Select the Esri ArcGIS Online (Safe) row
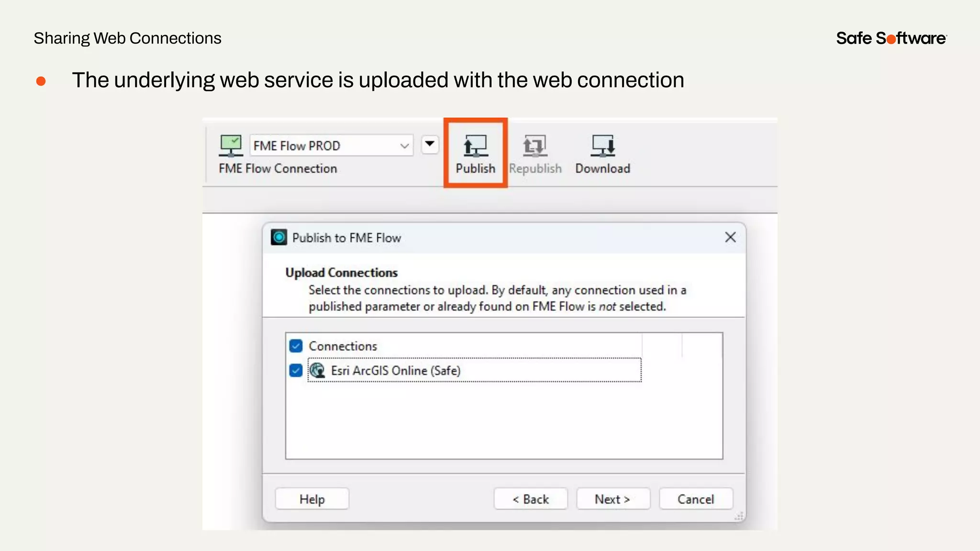The height and width of the screenshot is (551, 980). coord(474,370)
